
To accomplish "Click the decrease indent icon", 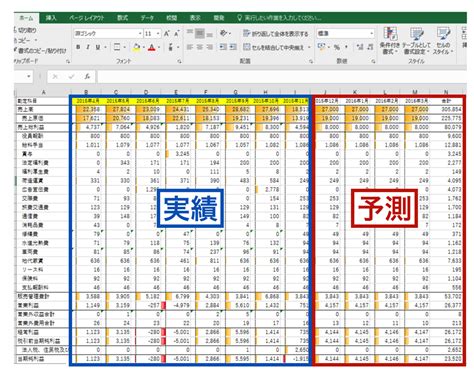I will click(x=223, y=47).
